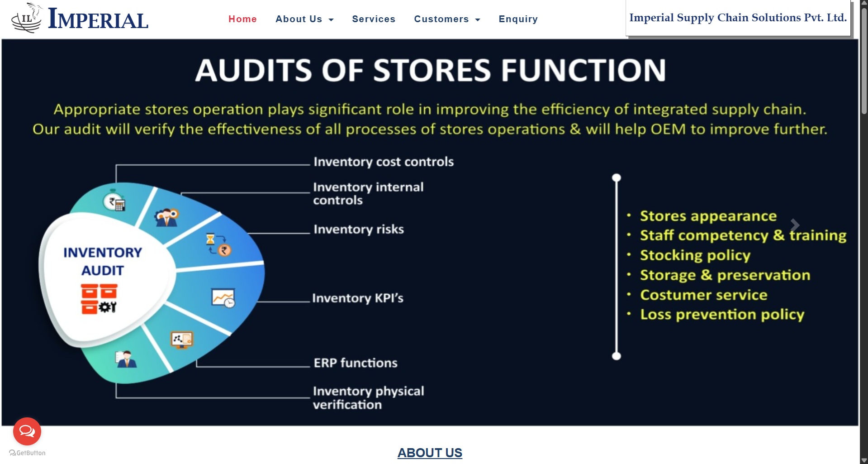Expand the About Us dropdown menu
Screen dimensions: 868x464
[304, 19]
